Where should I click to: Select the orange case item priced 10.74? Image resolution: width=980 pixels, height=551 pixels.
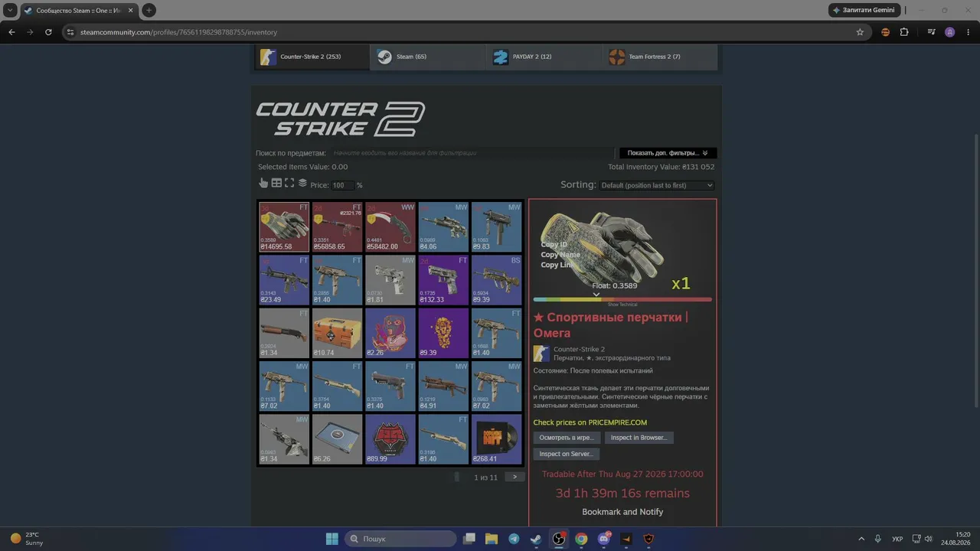(x=338, y=333)
